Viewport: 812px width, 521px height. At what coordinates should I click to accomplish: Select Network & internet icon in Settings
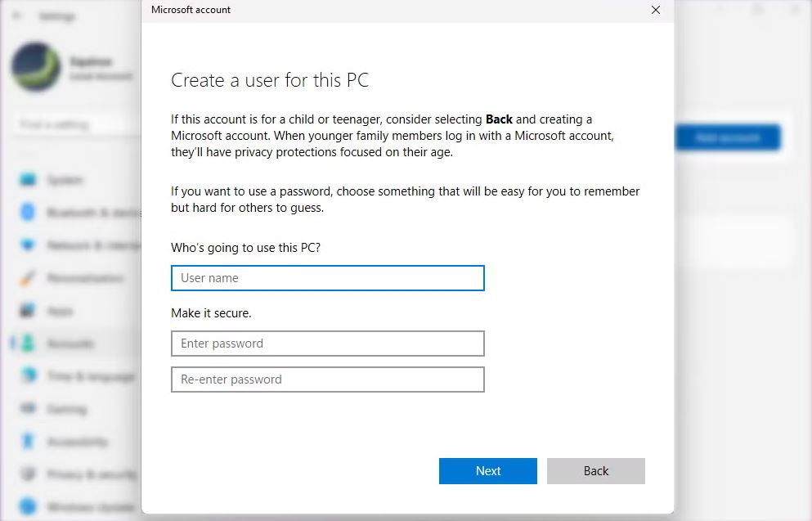[x=28, y=245]
